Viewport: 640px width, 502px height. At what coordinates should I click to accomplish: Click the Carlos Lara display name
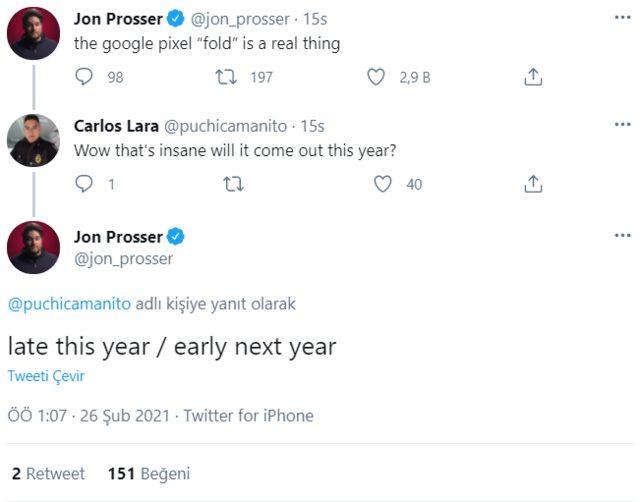point(116,126)
